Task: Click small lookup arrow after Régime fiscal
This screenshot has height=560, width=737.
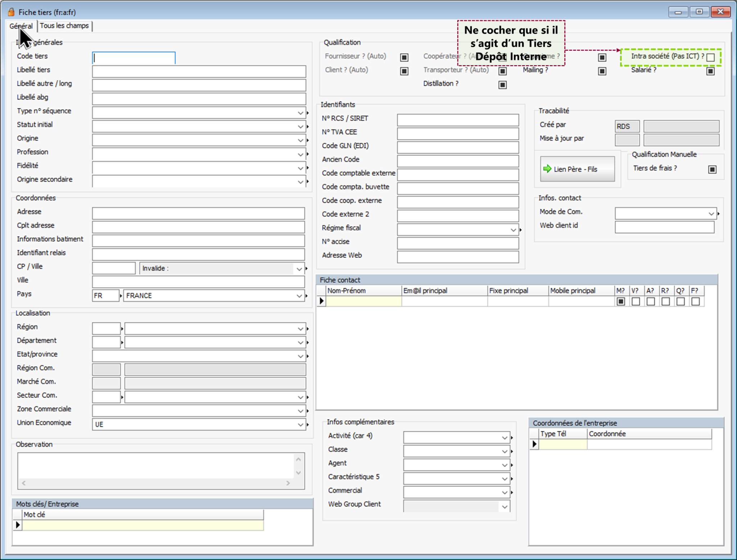Action: click(x=521, y=229)
